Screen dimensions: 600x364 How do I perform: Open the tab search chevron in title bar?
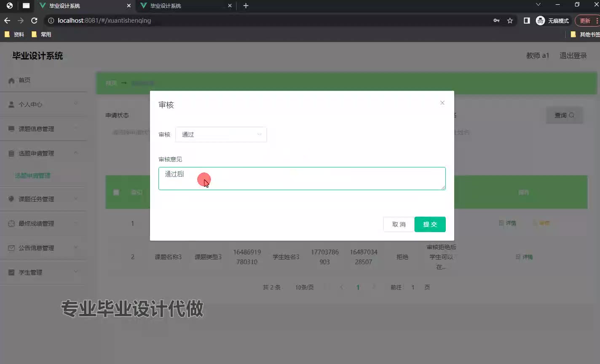click(x=538, y=5)
